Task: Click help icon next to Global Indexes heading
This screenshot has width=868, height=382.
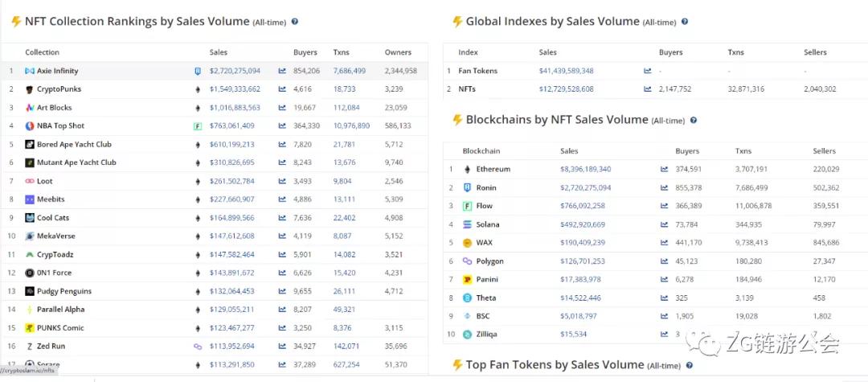Action: 685,23
